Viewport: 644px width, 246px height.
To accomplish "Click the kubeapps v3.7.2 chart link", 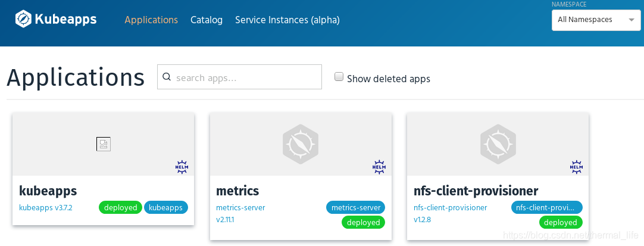I will pyautogui.click(x=46, y=208).
